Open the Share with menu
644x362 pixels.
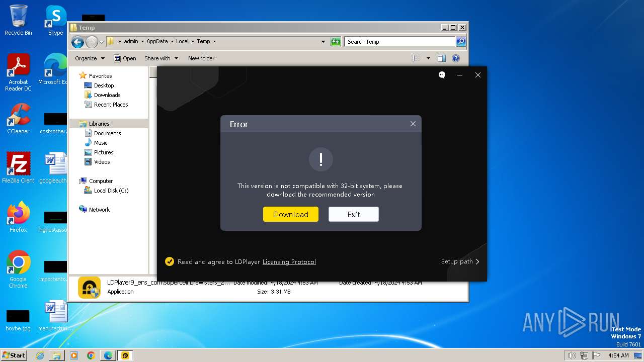(161, 58)
